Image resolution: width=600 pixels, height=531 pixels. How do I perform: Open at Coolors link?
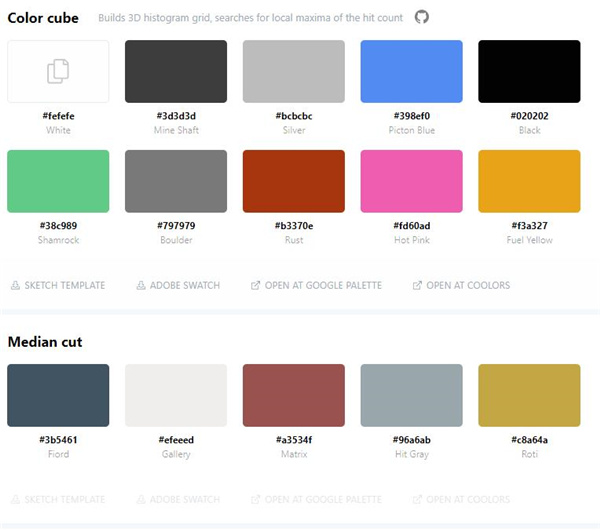[x=468, y=286]
